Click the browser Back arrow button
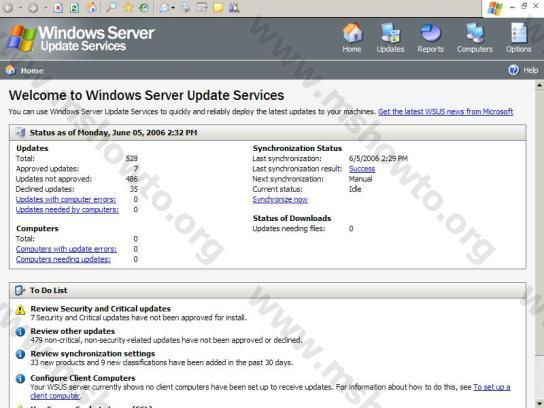 pos(8,7)
